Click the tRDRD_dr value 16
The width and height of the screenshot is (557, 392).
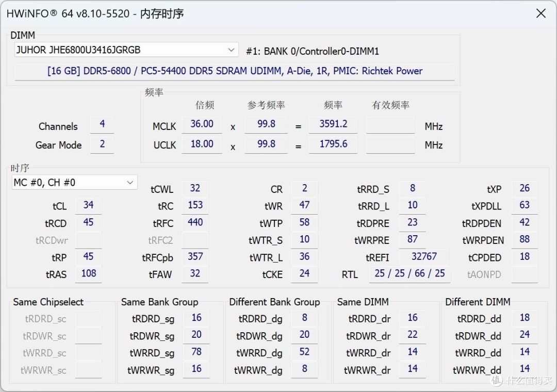pos(413,318)
